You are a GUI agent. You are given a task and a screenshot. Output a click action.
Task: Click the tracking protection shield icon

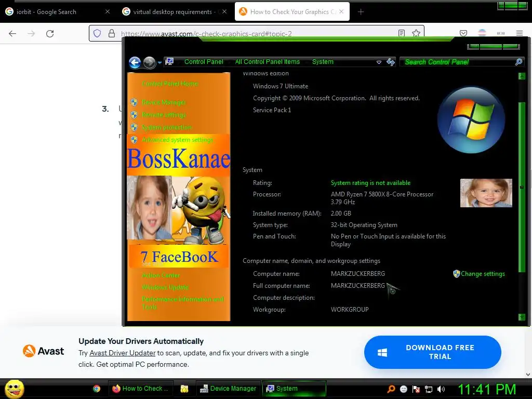tap(97, 33)
